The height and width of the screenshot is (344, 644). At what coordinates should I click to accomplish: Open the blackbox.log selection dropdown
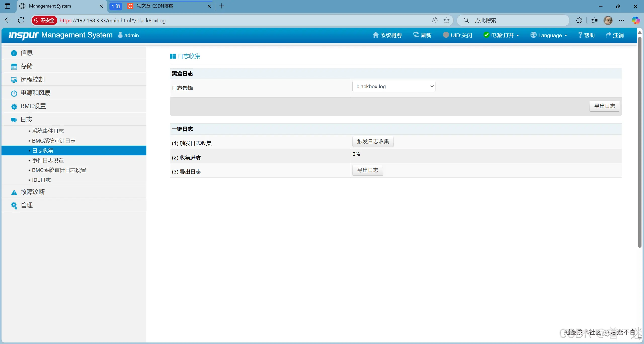tap(394, 87)
